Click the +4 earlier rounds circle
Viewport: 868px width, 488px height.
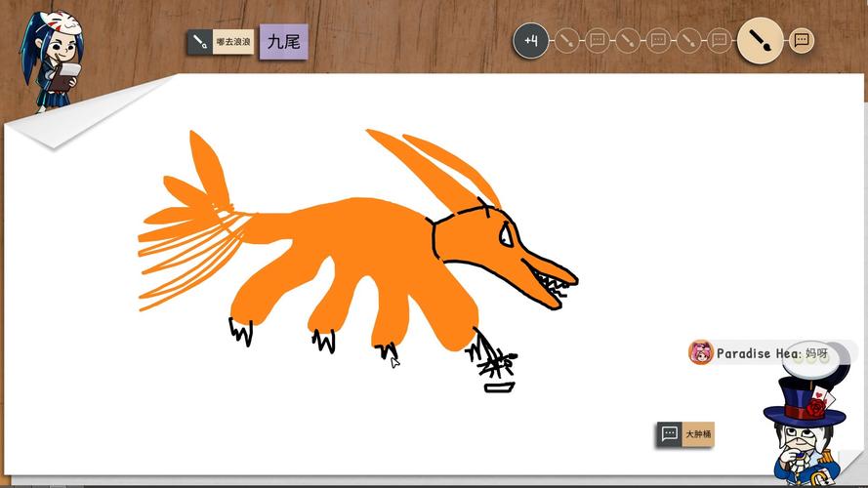coord(531,41)
